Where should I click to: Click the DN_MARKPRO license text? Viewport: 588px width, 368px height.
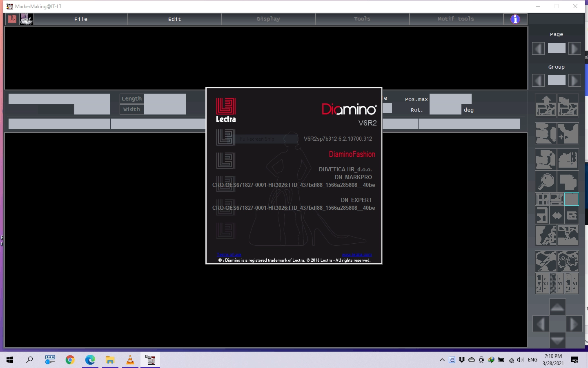click(353, 177)
